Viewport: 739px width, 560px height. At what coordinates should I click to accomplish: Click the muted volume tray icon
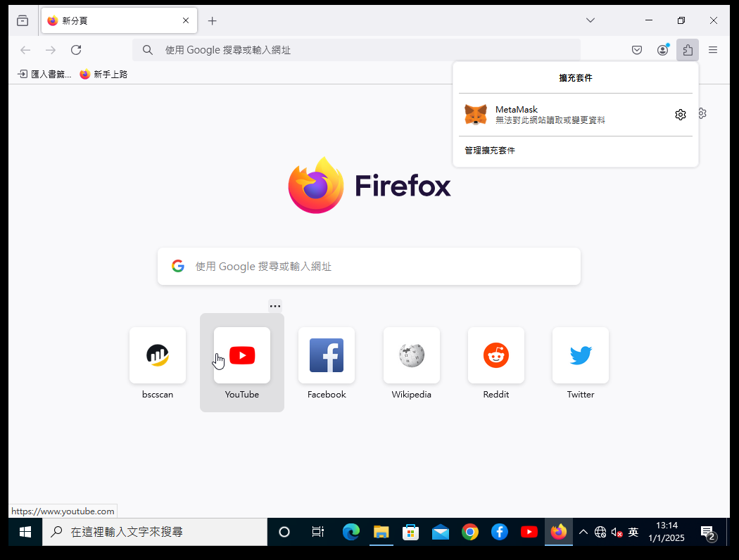coord(617,532)
